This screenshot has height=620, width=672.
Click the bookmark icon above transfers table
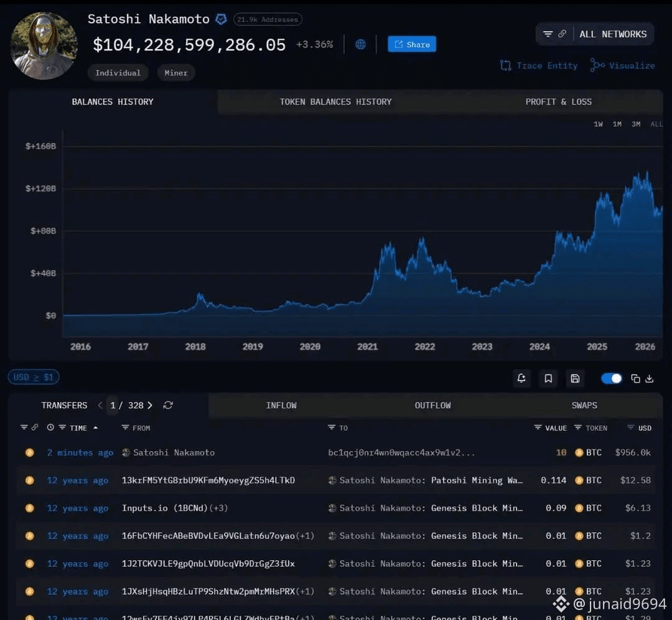[x=548, y=378]
